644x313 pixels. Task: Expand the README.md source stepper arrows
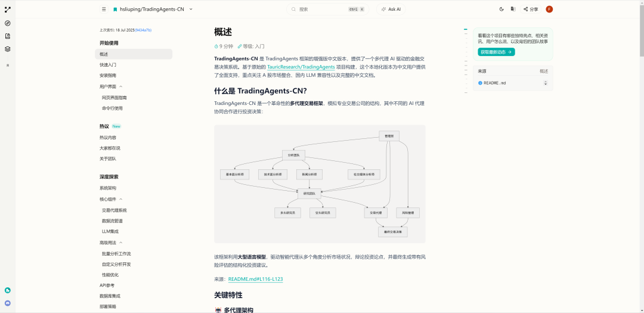[546, 83]
